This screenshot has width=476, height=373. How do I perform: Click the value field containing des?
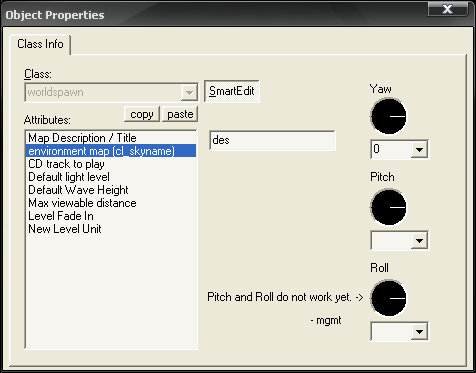[x=272, y=140]
